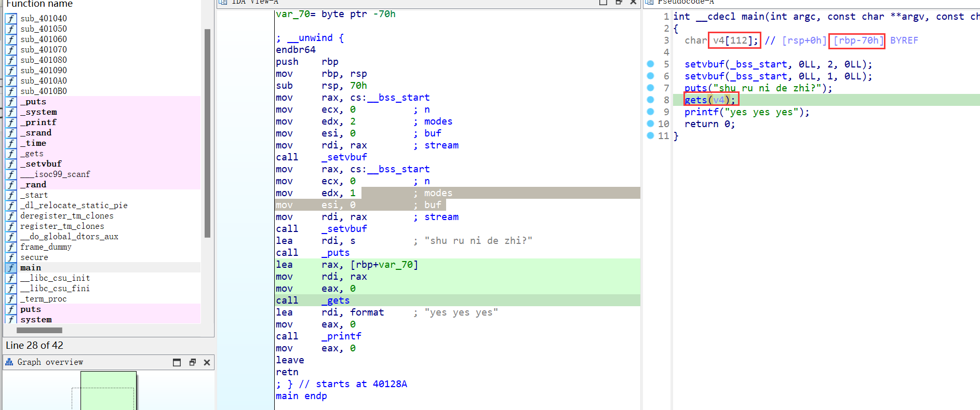The width and height of the screenshot is (980, 410).
Task: Maximize the Graph overview panel
Action: (177, 362)
